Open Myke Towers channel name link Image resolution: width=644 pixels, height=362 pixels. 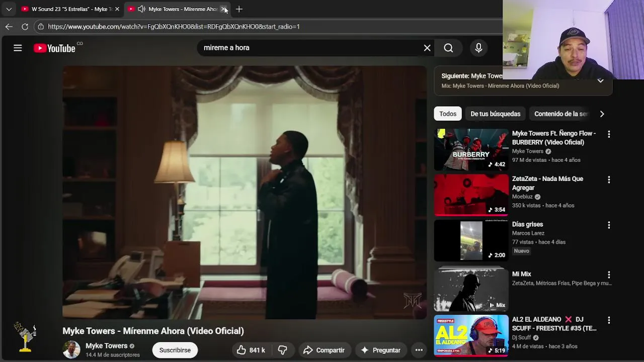point(107,346)
